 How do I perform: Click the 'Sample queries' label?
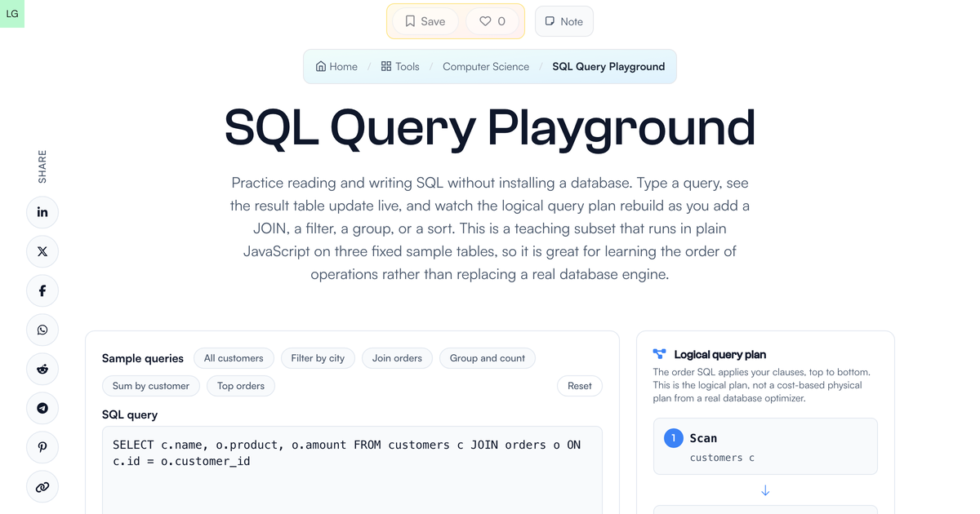(143, 358)
